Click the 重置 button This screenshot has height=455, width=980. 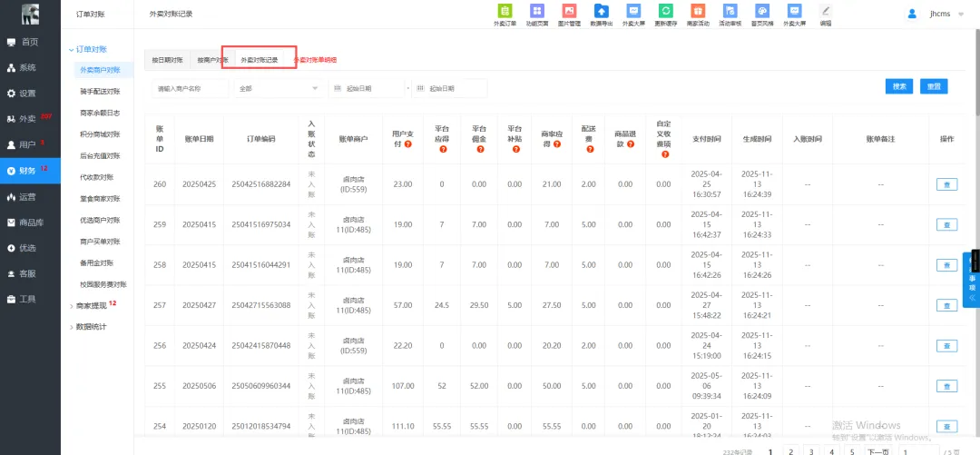(933, 86)
